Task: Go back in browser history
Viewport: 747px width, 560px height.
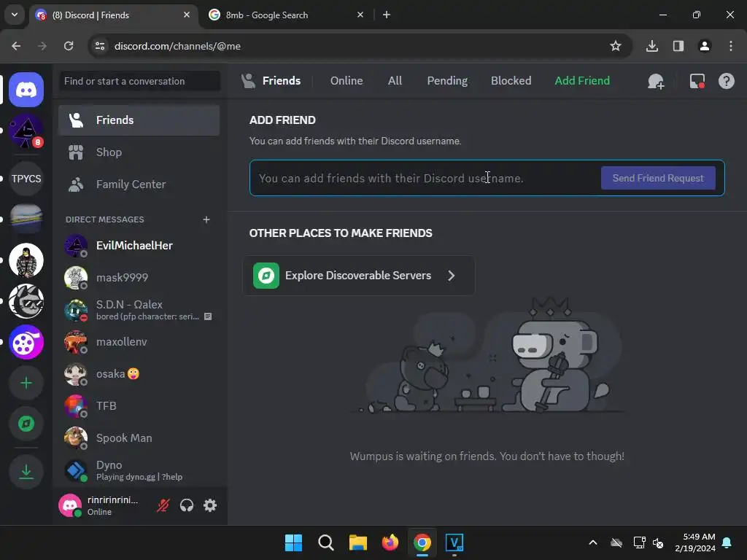Action: pyautogui.click(x=16, y=46)
